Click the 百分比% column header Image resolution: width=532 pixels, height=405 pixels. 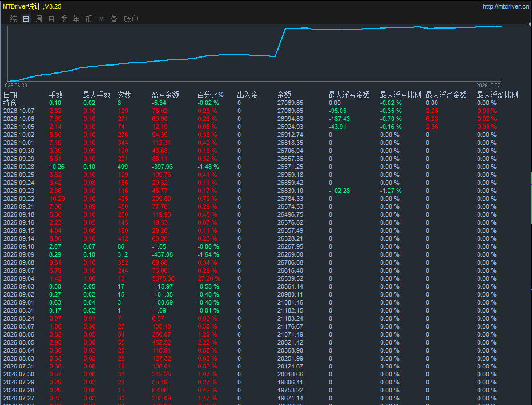pos(211,95)
